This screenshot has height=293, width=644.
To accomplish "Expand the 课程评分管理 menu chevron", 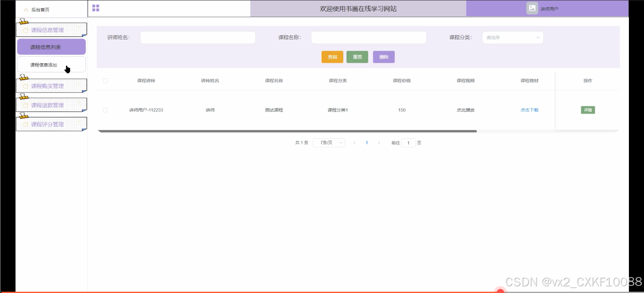I will (x=79, y=122).
